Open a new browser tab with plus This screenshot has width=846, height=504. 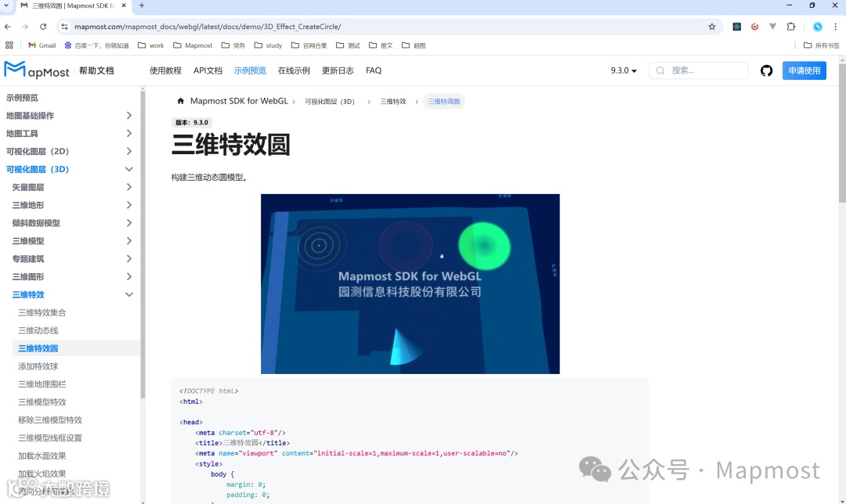[x=141, y=5]
